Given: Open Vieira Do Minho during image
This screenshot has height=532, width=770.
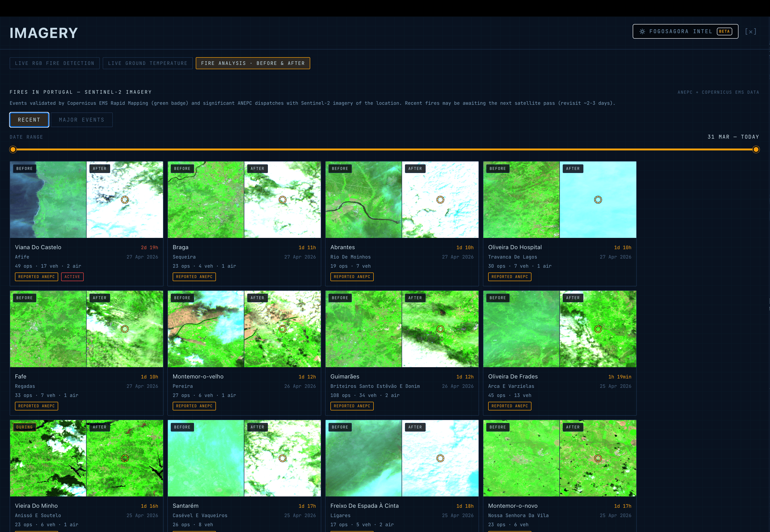Looking at the screenshot, I should pyautogui.click(x=48, y=458).
